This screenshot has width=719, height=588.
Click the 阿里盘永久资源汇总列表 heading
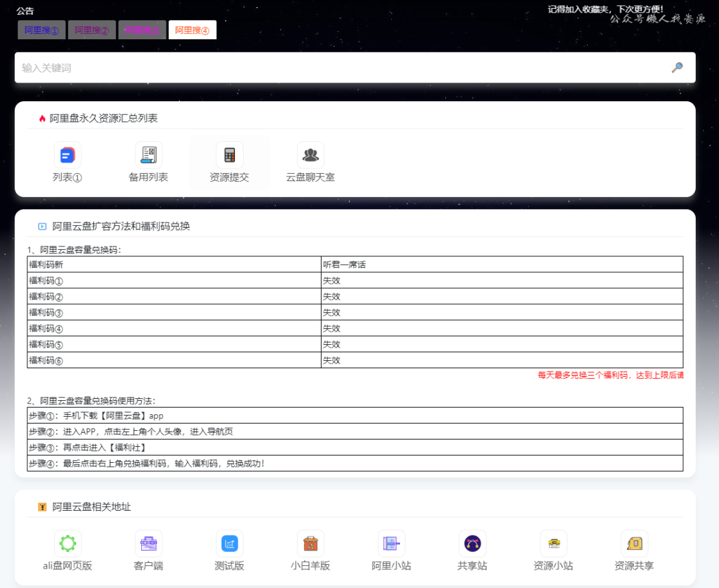104,119
